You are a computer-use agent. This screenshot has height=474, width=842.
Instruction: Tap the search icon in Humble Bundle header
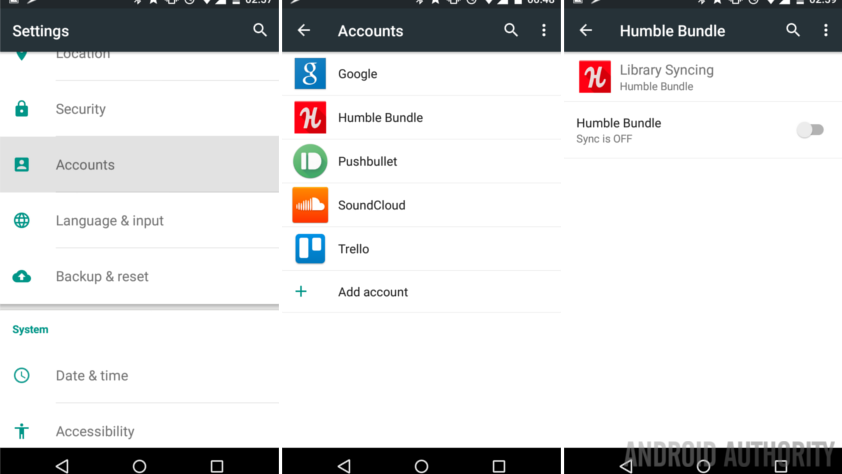point(793,30)
